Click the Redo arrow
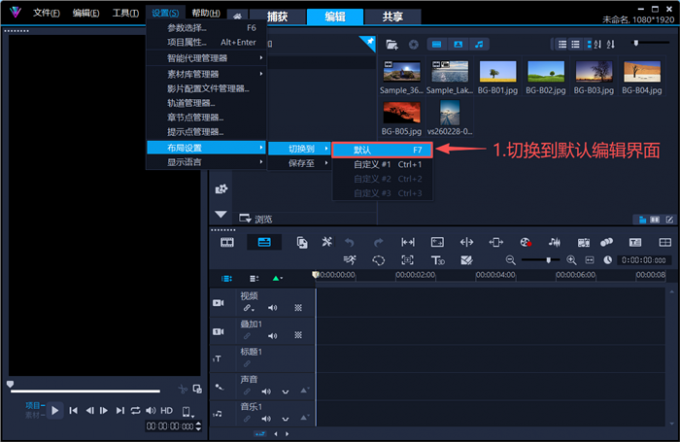The image size is (680, 442). [378, 242]
